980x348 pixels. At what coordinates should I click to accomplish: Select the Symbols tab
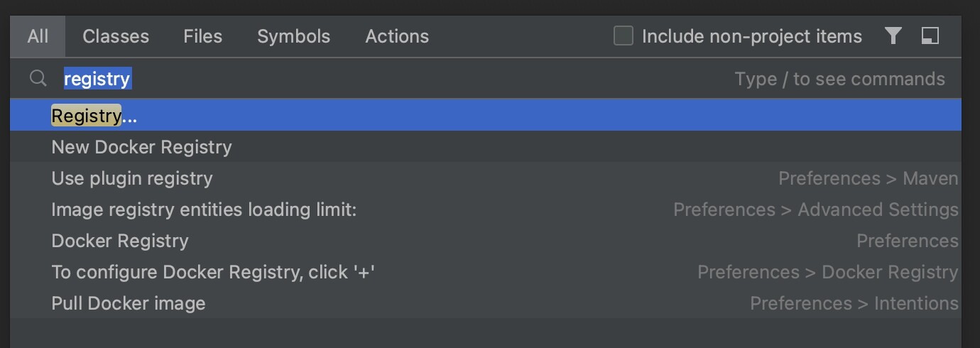click(x=293, y=36)
